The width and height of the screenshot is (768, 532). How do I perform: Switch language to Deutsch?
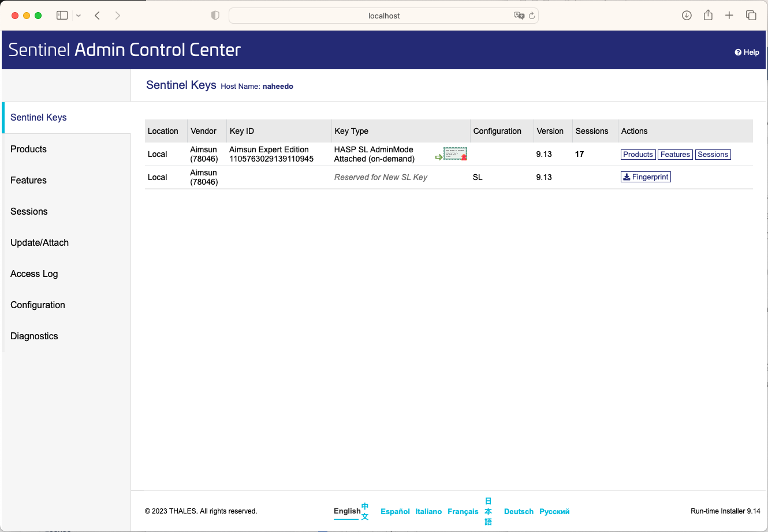[519, 511]
